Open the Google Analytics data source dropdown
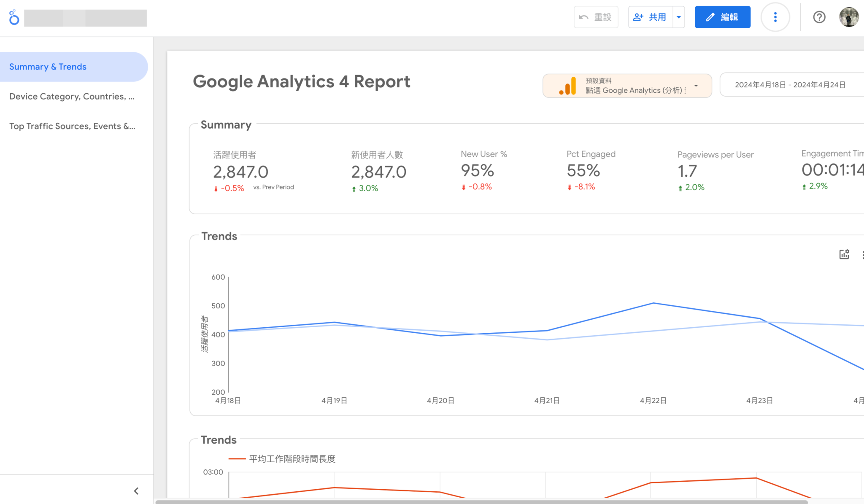This screenshot has width=864, height=504. [696, 86]
